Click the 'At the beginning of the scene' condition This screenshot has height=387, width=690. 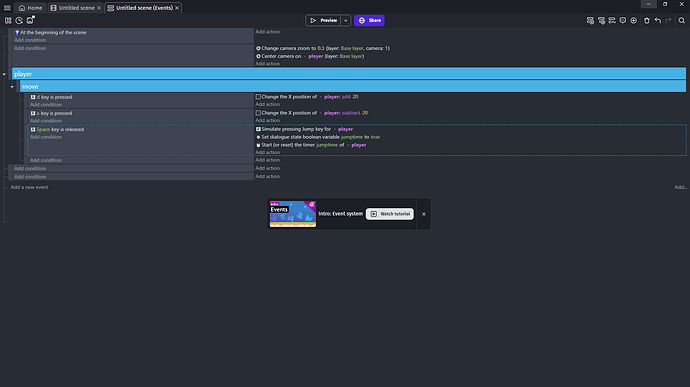(51, 32)
